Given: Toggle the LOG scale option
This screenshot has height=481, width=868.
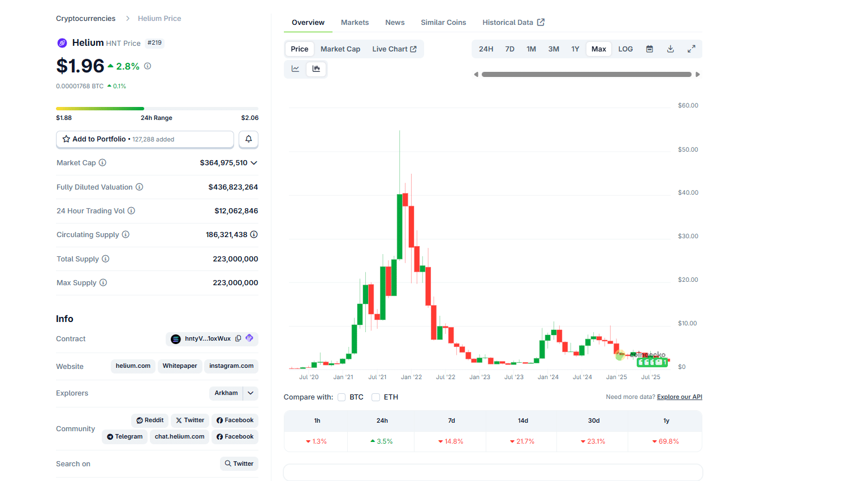Looking at the screenshot, I should point(625,49).
